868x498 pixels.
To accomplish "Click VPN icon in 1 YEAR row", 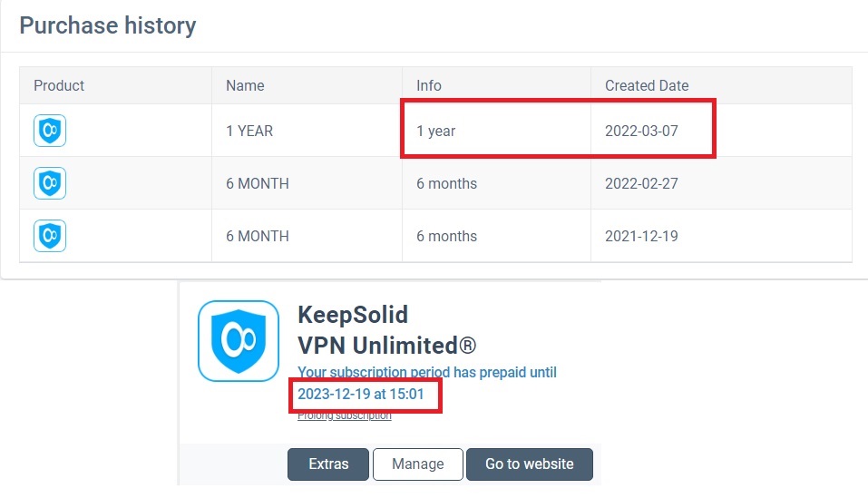I will tap(50, 131).
